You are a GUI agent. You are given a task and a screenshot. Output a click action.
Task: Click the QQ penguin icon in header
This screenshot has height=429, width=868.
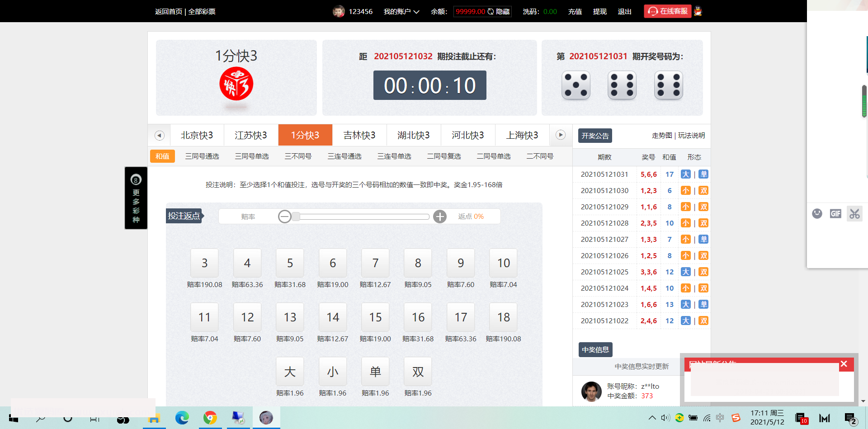click(698, 11)
